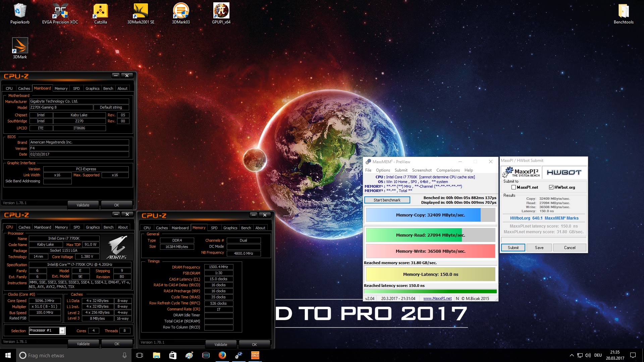
Task: Open the File menu in MaxxMEM
Action: coord(368,170)
